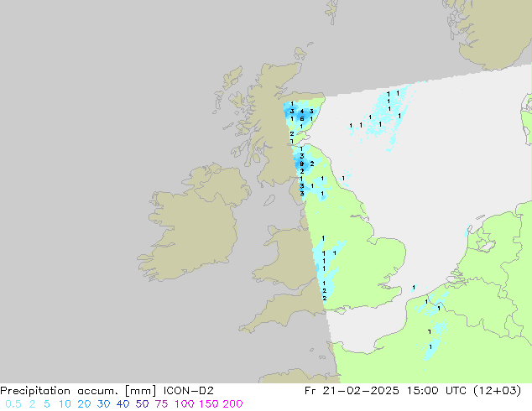This screenshot has height=411, width=532.
Task: Click the precipitation value 6 over Scotland
Action: (301, 119)
